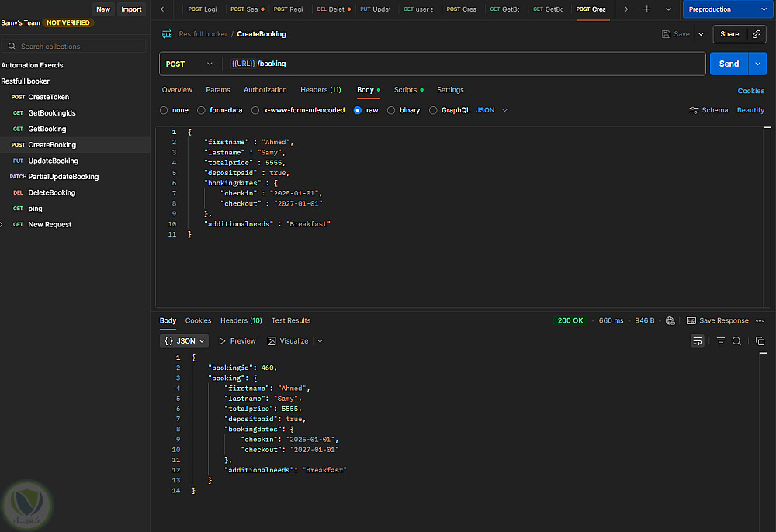
Task: Open the Test Results response tab
Action: tap(291, 320)
